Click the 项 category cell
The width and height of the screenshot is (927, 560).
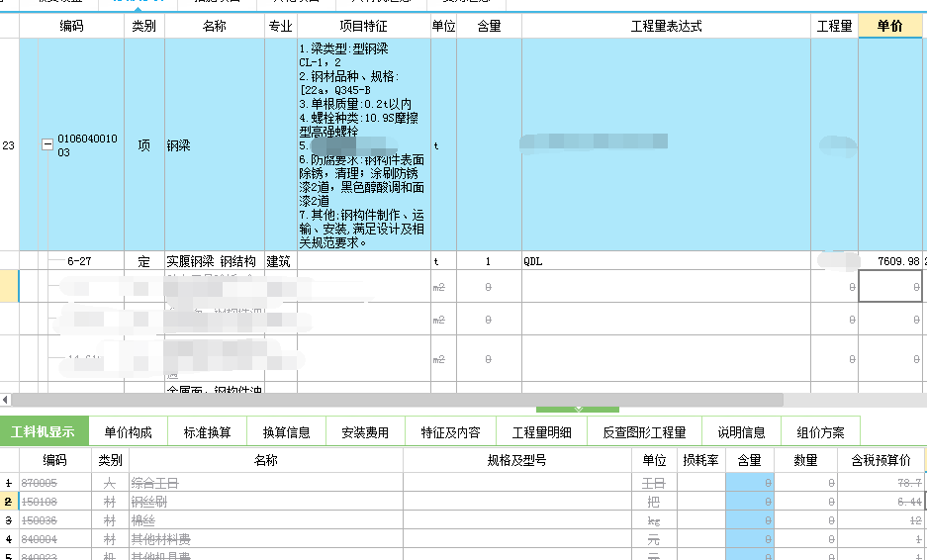143,144
